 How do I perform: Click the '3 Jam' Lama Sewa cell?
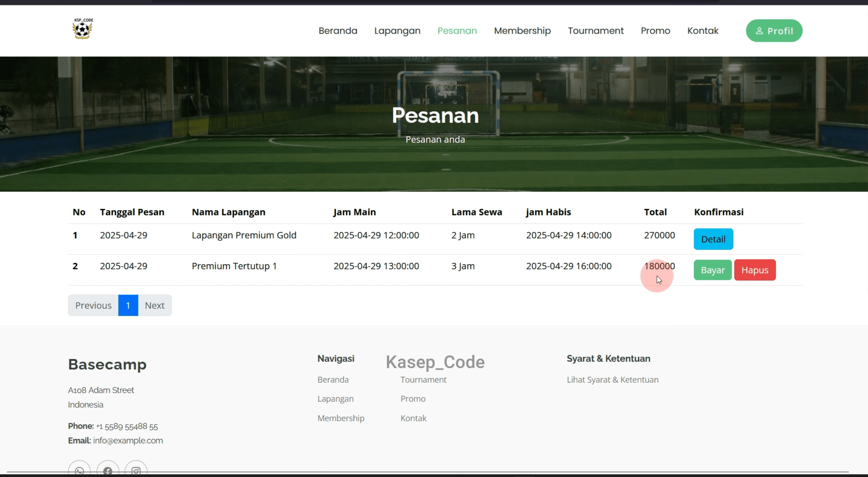(463, 266)
